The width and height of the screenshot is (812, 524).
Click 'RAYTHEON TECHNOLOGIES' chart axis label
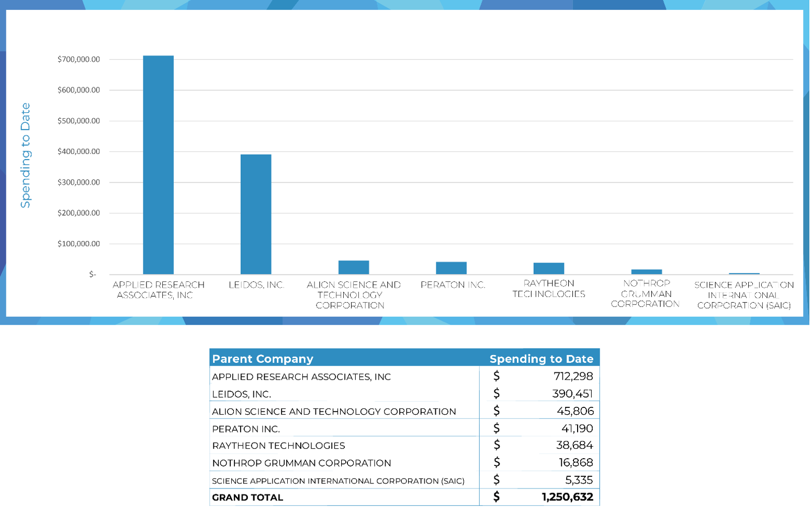(549, 289)
